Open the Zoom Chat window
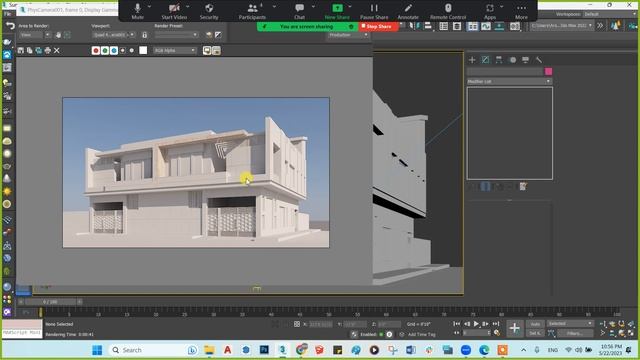 pyautogui.click(x=300, y=11)
